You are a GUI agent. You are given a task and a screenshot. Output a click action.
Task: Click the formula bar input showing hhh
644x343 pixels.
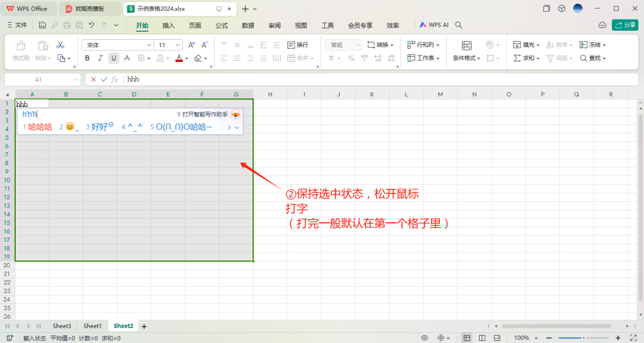[381, 79]
